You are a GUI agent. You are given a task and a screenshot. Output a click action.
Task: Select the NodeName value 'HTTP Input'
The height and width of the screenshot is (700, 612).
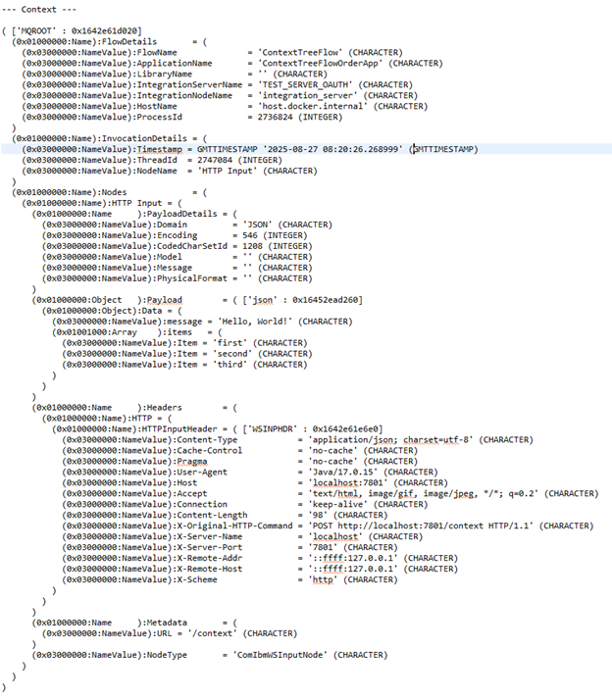[x=228, y=171]
